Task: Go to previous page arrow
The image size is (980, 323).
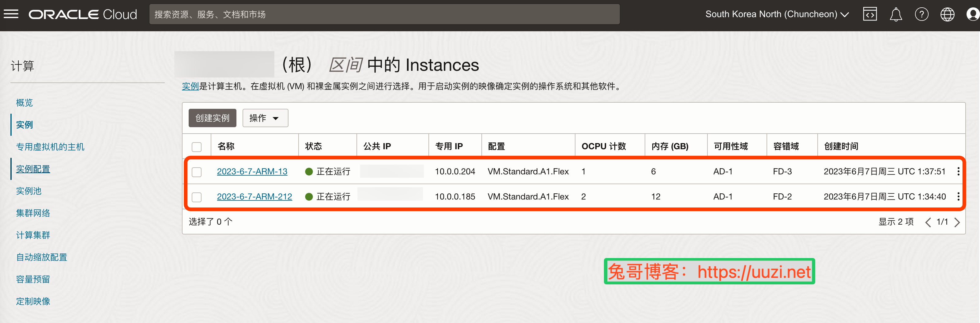Action: click(x=928, y=222)
